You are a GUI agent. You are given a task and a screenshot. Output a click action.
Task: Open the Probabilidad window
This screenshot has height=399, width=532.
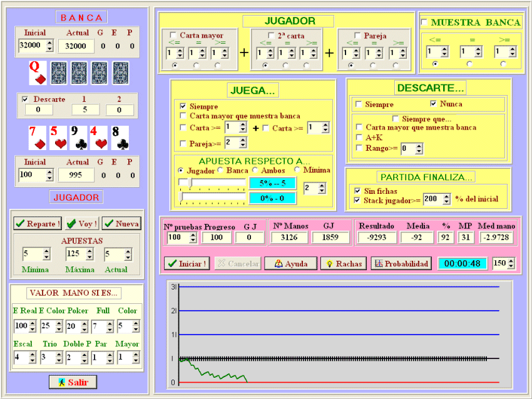[401, 264]
